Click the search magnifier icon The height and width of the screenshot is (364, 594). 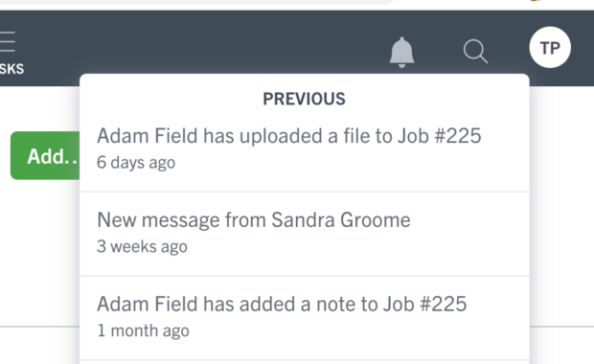tap(475, 51)
